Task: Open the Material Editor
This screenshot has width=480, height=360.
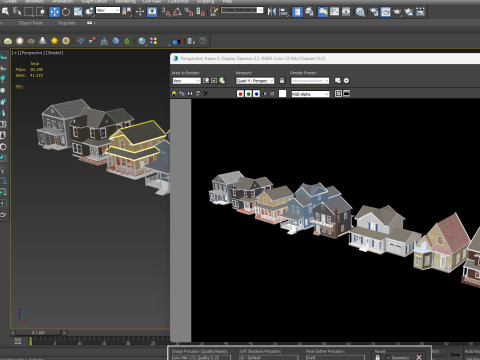Action: point(360,12)
